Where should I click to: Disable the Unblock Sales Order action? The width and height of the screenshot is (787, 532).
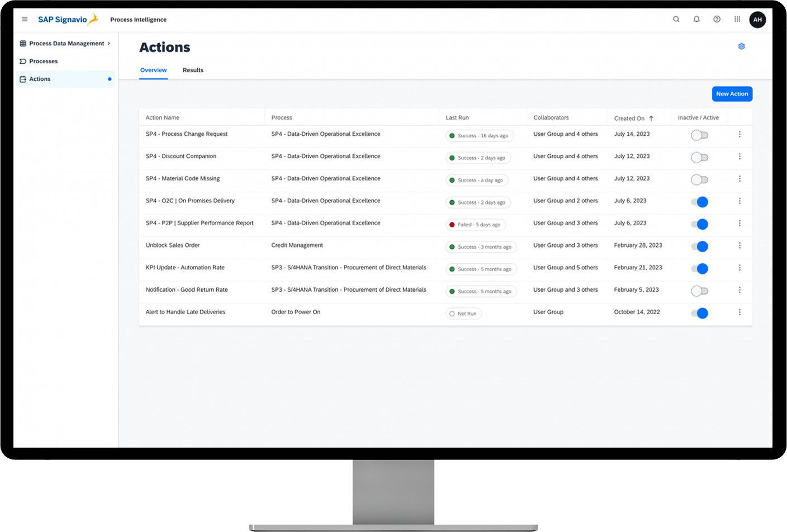(x=699, y=246)
